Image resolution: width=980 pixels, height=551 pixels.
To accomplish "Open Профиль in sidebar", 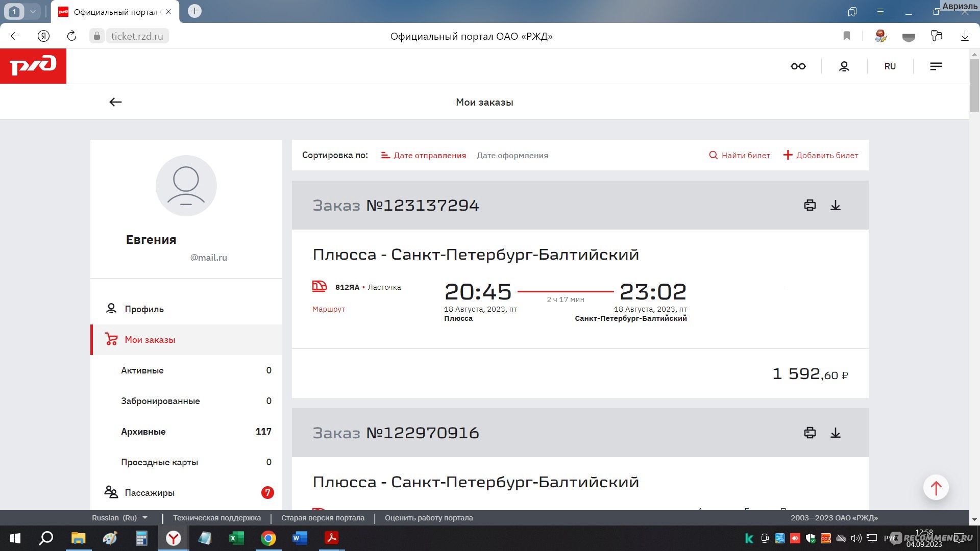I will (186, 309).
